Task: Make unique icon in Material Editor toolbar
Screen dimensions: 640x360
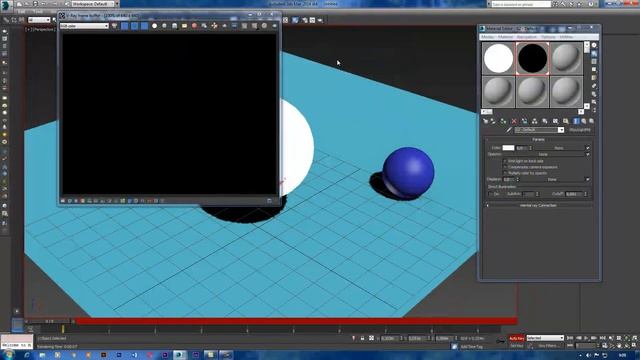Action: [534, 121]
